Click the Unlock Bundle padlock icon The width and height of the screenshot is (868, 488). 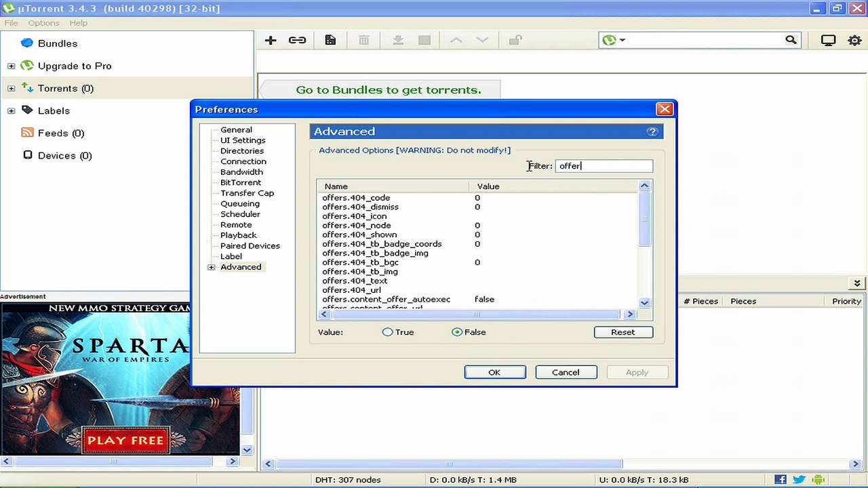515,41
